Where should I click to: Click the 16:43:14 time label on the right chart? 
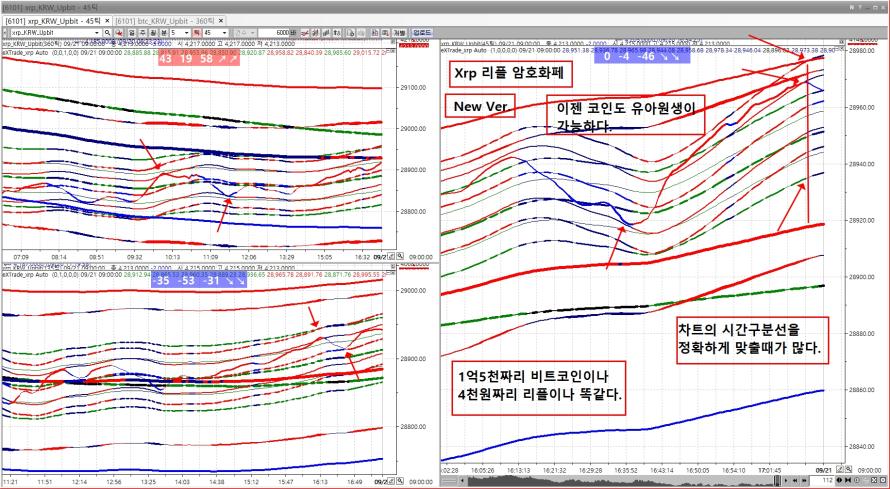[x=662, y=470]
